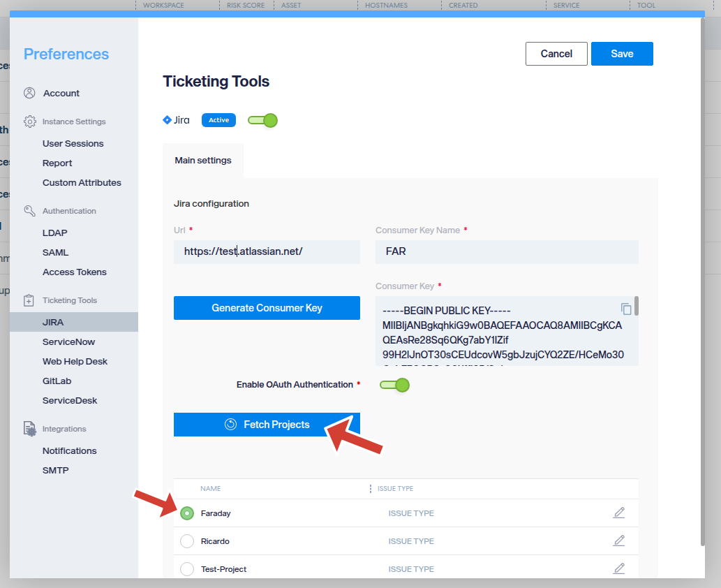Screen dimensions: 721x588
Task: Save the ticketing tool preferences
Action: coord(622,54)
